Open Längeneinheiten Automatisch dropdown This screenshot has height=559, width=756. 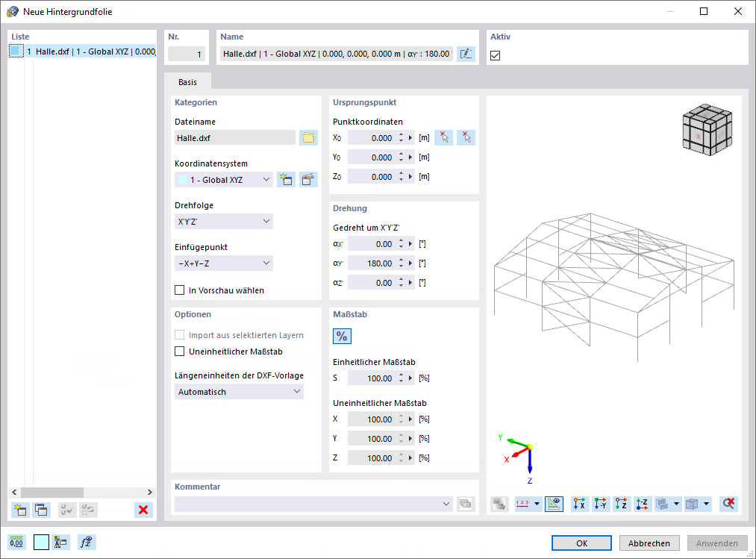(239, 392)
